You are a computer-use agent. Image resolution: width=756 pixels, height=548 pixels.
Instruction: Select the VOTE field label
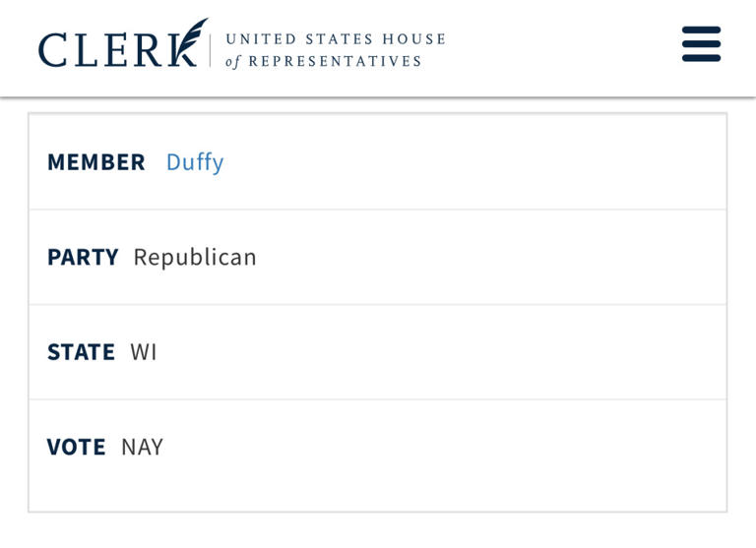click(76, 448)
